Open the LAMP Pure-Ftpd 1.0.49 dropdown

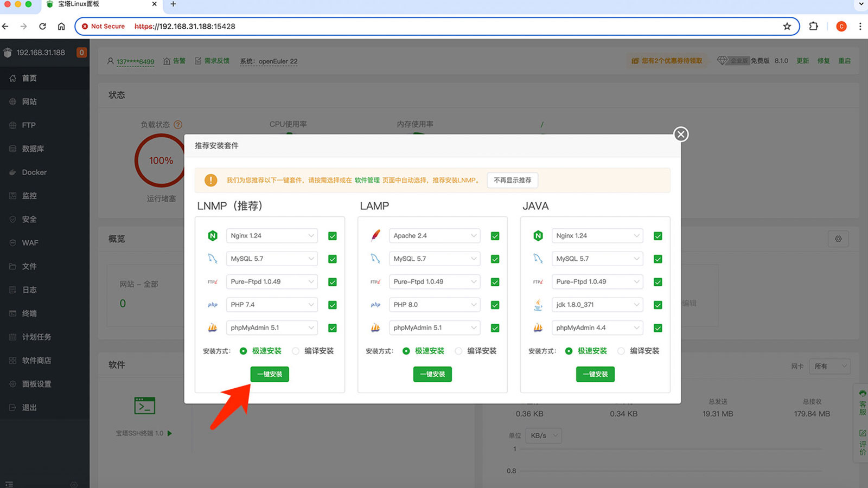click(x=435, y=282)
